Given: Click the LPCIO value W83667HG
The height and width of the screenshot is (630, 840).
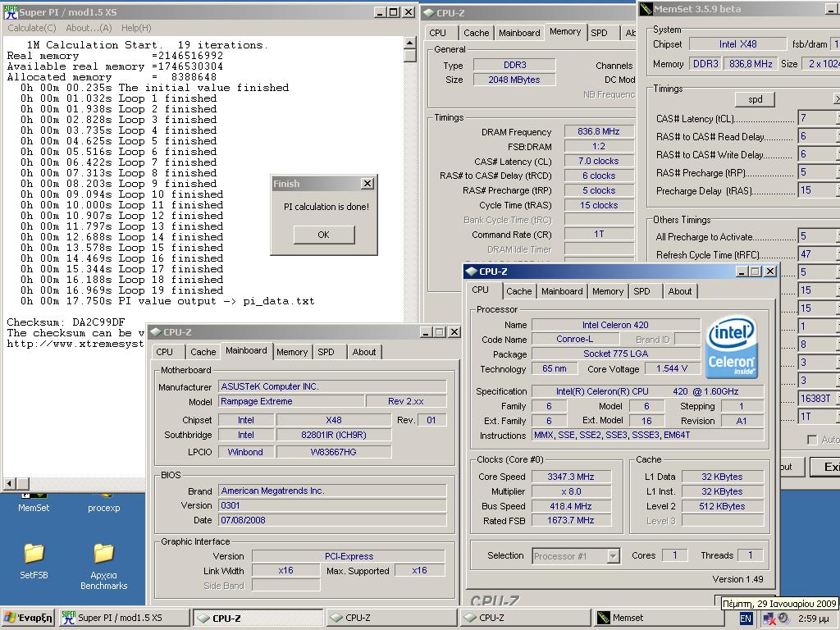Looking at the screenshot, I should [x=334, y=452].
